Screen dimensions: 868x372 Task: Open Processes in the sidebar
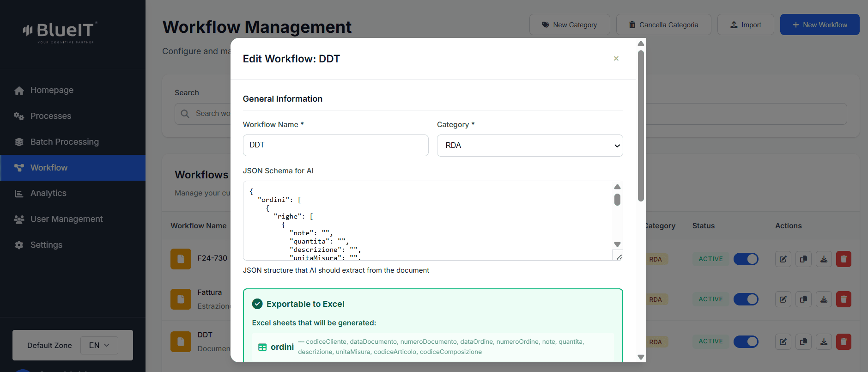click(73, 116)
